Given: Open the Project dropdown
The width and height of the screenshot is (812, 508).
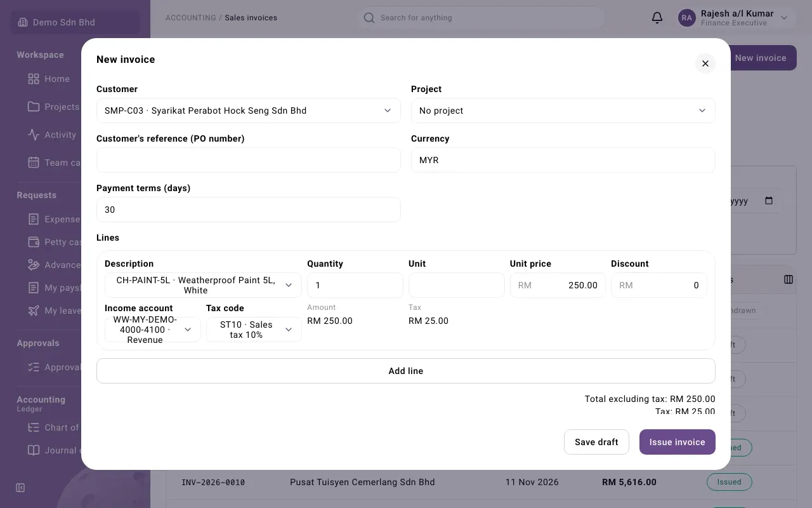Looking at the screenshot, I should [563, 110].
